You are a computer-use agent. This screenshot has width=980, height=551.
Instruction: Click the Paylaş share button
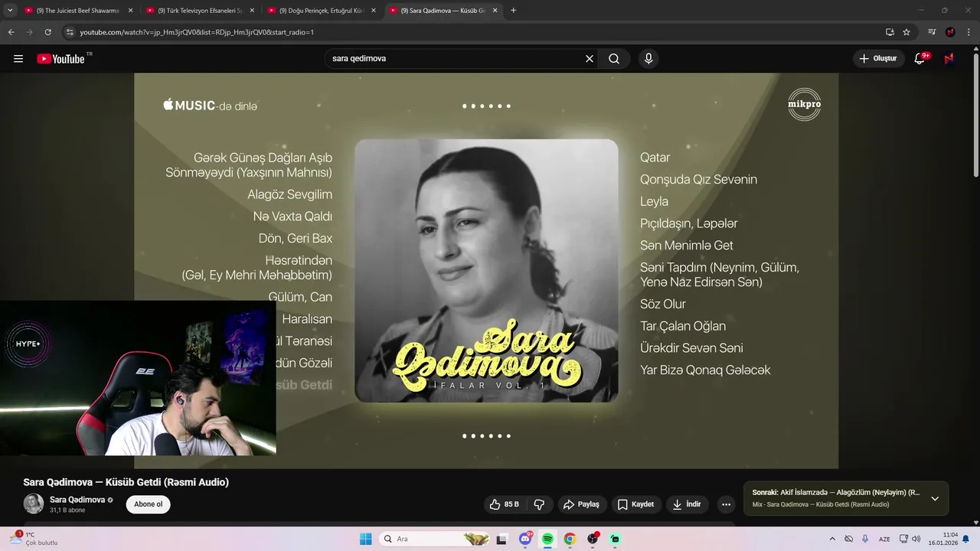tap(581, 504)
